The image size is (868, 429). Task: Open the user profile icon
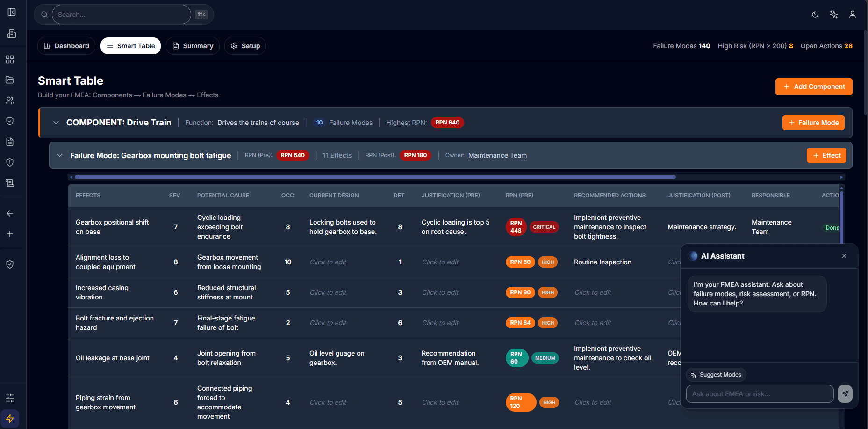[853, 15]
